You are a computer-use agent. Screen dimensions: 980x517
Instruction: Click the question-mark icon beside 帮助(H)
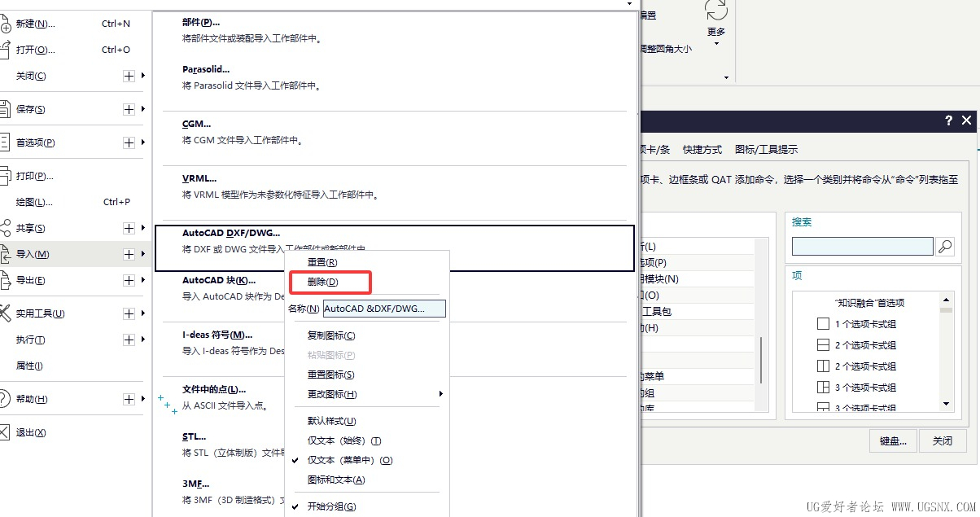point(5,399)
